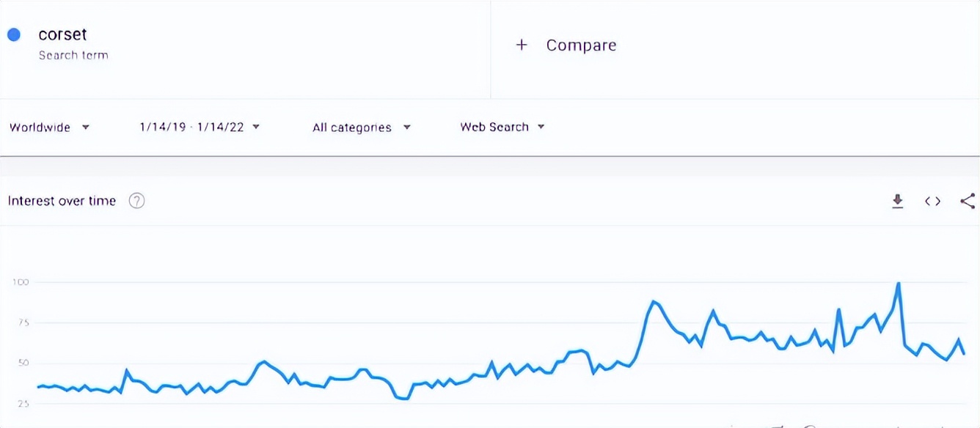980x428 pixels.
Task: Open the Worldwide region dropdown
Action: coord(49,128)
